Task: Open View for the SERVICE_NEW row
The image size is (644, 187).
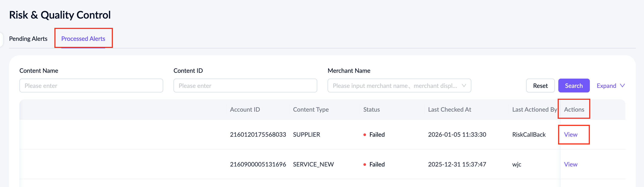Action: (x=570, y=164)
